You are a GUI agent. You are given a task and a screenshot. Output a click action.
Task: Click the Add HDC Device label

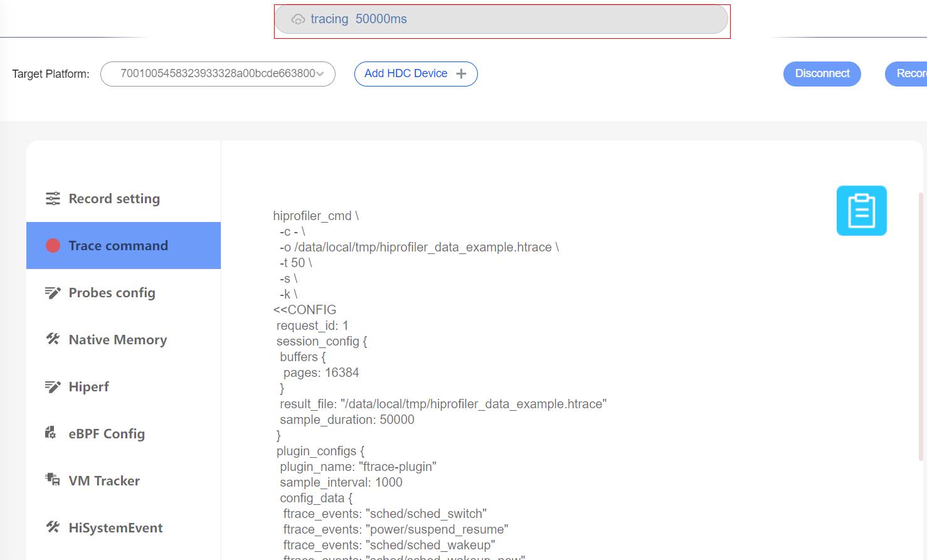click(406, 74)
